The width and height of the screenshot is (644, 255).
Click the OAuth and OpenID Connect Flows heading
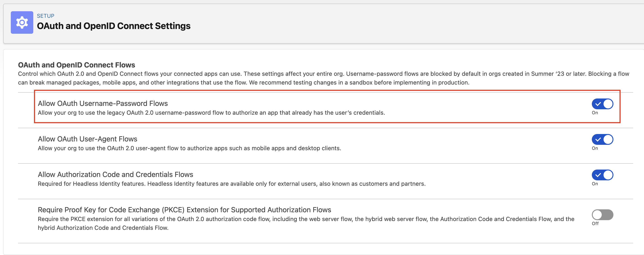(76, 65)
